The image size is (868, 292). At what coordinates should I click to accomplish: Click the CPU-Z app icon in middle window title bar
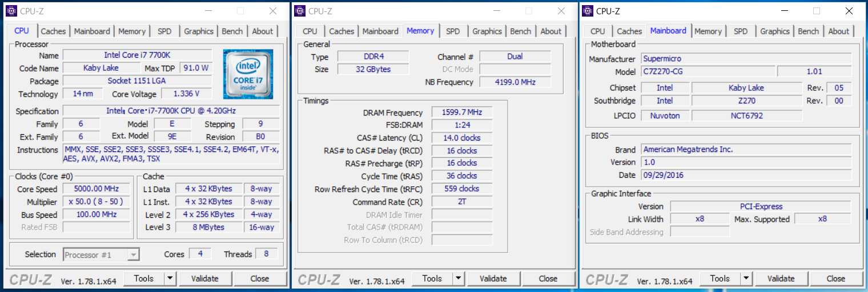coord(299,11)
